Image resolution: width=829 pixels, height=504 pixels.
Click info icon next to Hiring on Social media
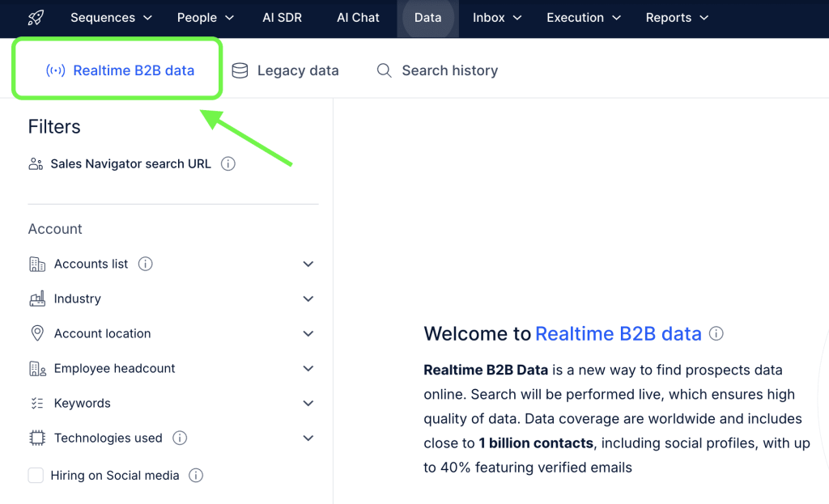tap(196, 476)
